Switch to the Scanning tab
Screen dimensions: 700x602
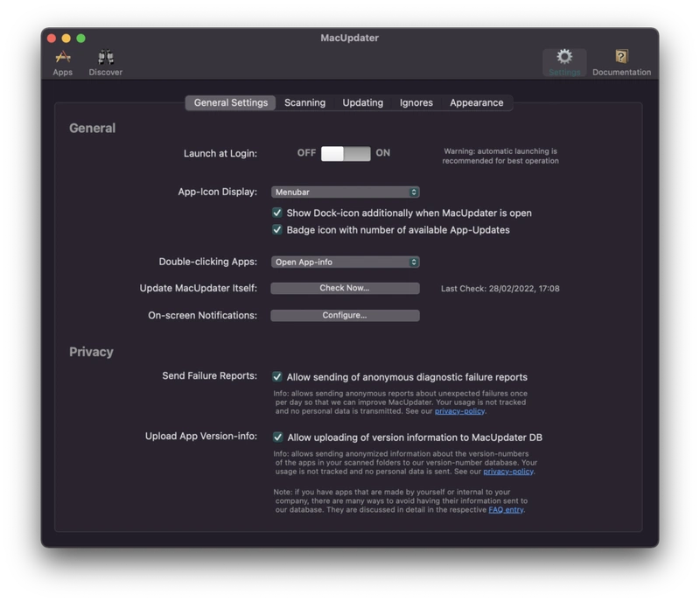tap(304, 102)
